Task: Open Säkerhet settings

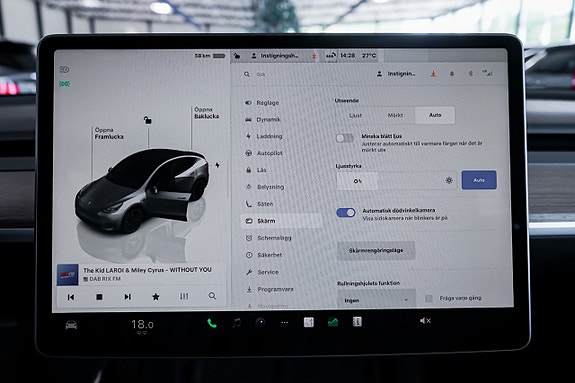Action: click(264, 255)
